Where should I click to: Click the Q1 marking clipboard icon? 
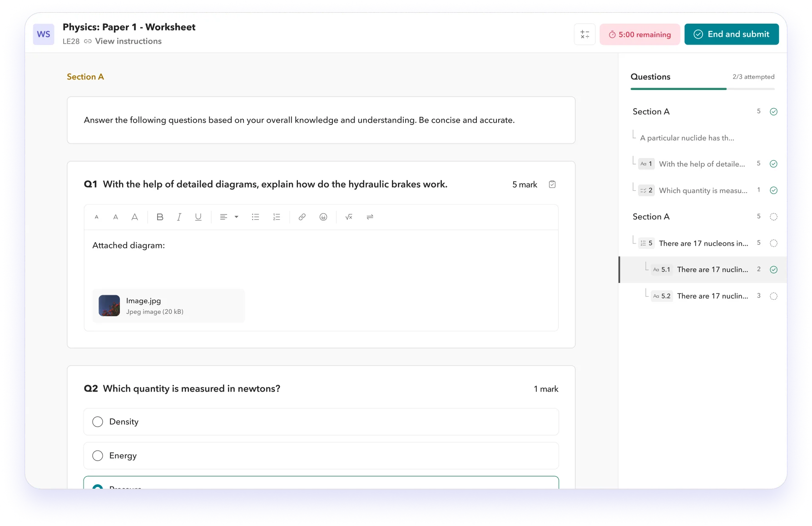[x=552, y=184]
